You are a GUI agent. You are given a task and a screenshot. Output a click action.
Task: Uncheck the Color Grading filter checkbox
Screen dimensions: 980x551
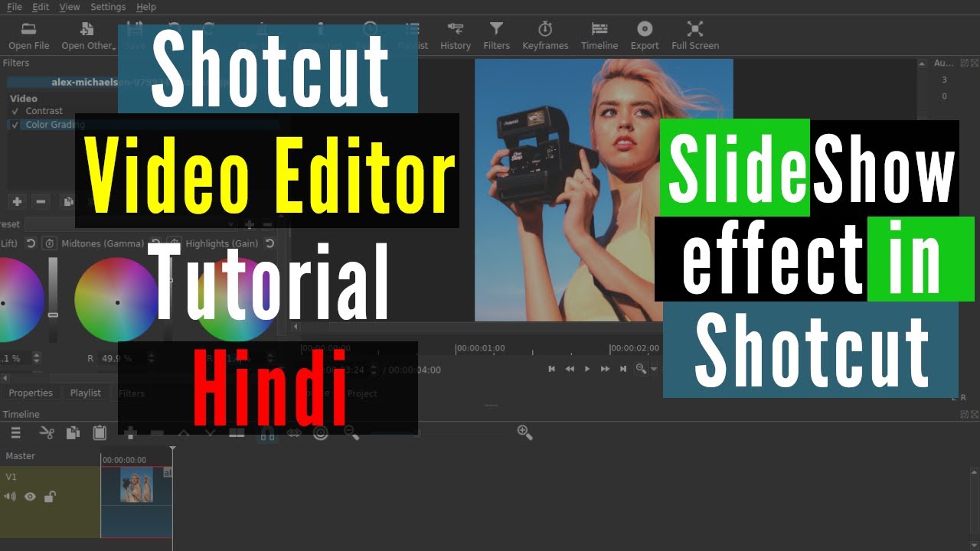15,125
